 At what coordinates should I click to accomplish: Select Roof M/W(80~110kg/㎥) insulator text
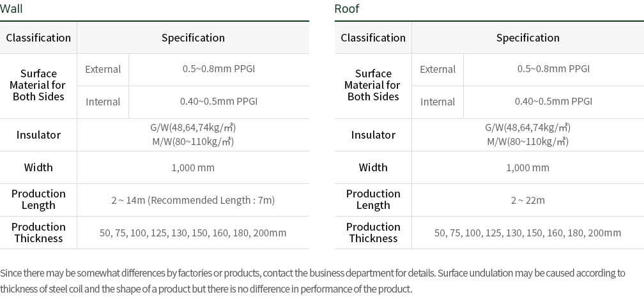tap(528, 142)
